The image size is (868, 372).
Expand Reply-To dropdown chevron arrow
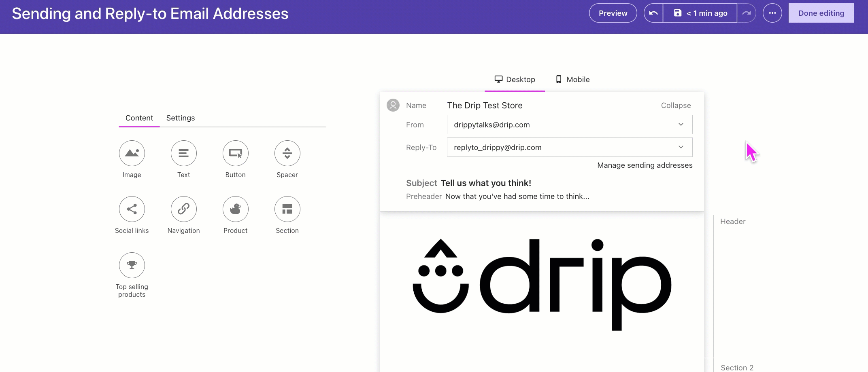click(681, 147)
